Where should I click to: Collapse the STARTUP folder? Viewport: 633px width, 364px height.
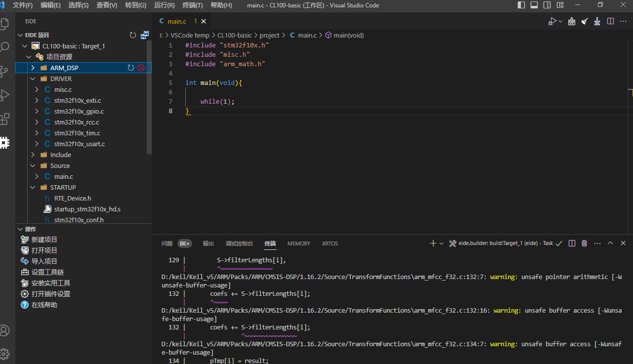click(33, 187)
